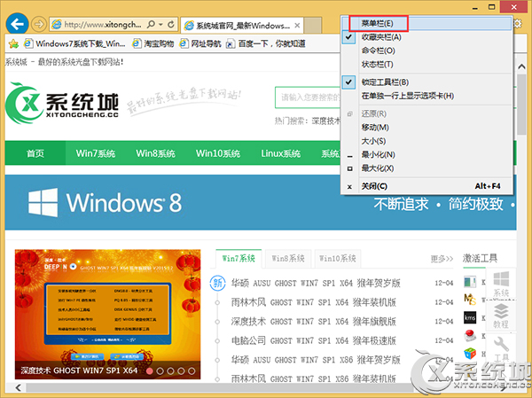
Task: Click the 深度技术 GHOST WIN7 slideshow image
Action: 107,314
